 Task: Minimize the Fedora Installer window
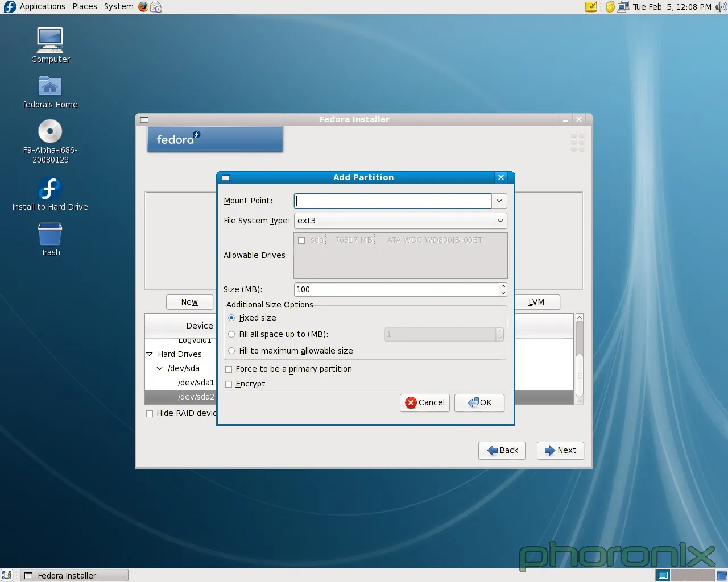(565, 119)
